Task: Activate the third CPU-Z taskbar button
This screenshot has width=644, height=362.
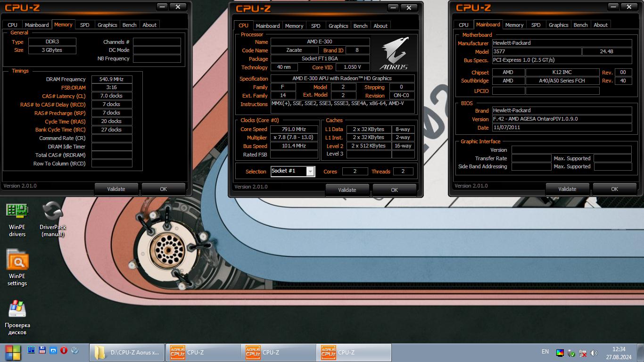Action: click(354, 353)
